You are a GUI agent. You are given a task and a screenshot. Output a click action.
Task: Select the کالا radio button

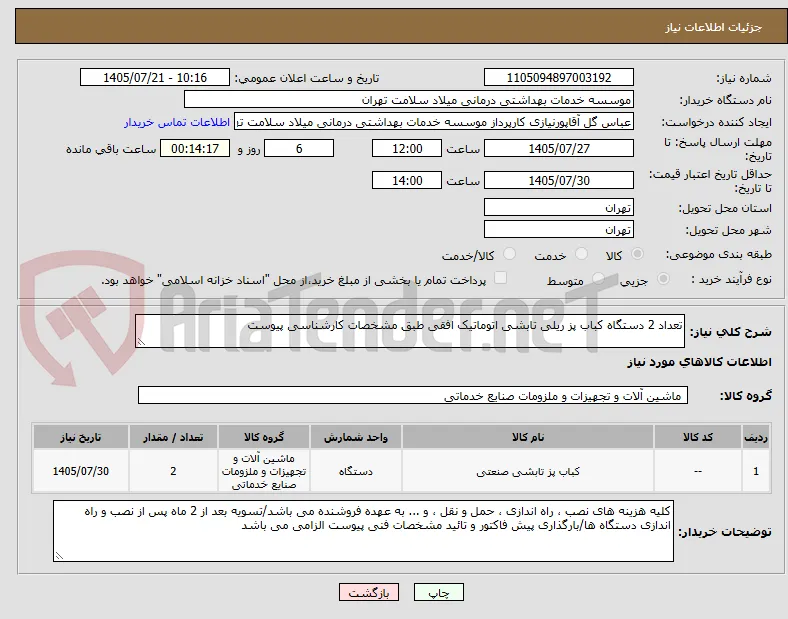(x=637, y=254)
